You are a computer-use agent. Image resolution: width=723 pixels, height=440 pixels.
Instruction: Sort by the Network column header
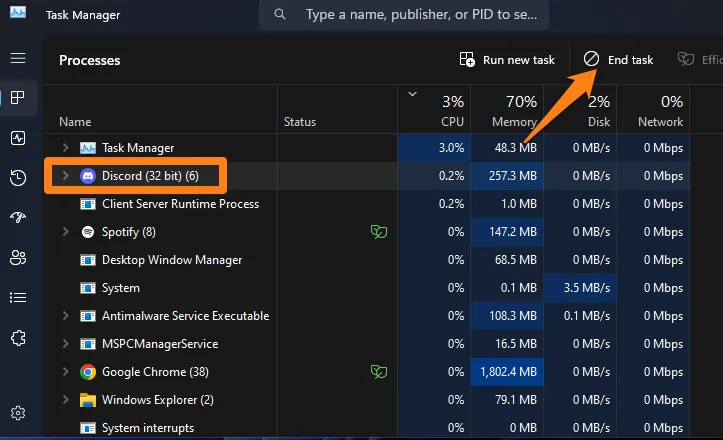coord(653,110)
